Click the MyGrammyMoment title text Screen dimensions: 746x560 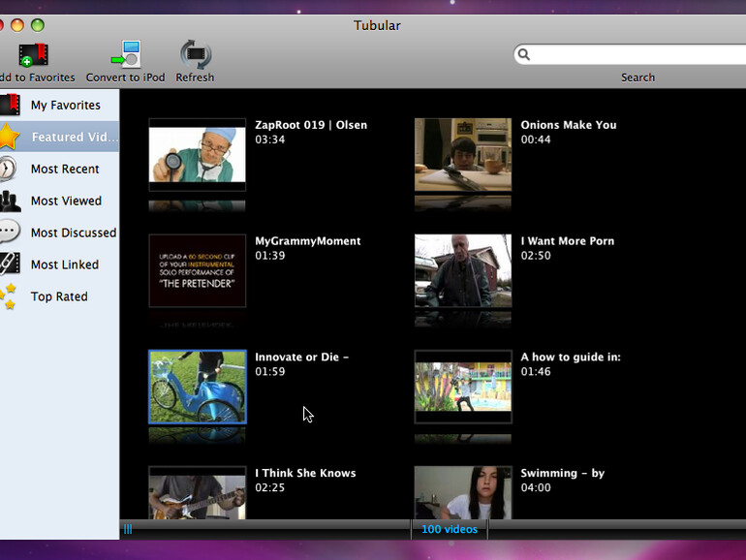pyautogui.click(x=308, y=241)
